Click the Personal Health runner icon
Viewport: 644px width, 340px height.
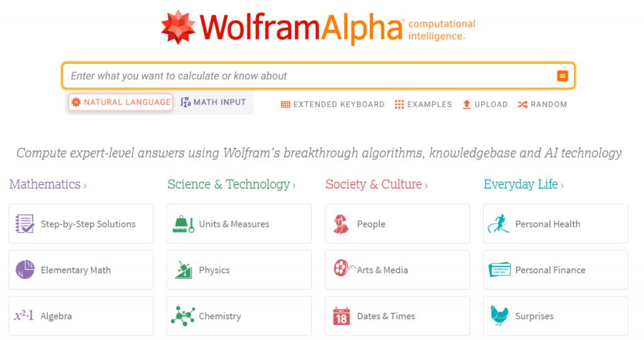(x=499, y=224)
